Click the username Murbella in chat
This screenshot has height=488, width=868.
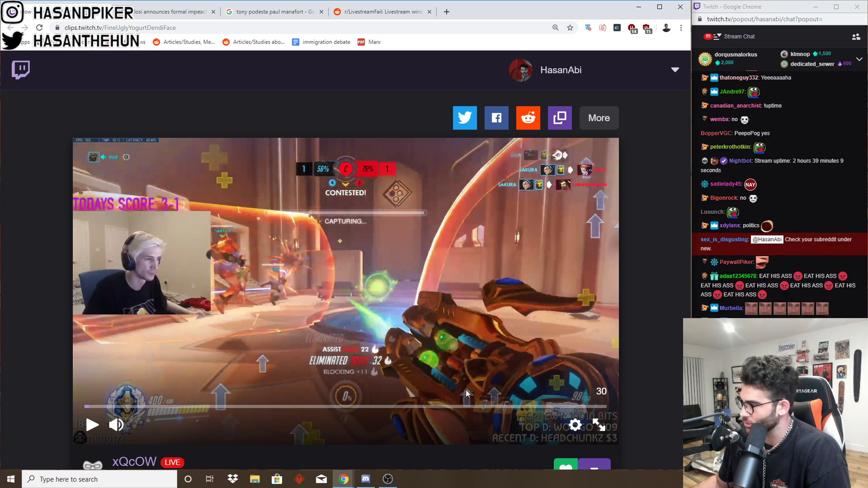coord(731,309)
